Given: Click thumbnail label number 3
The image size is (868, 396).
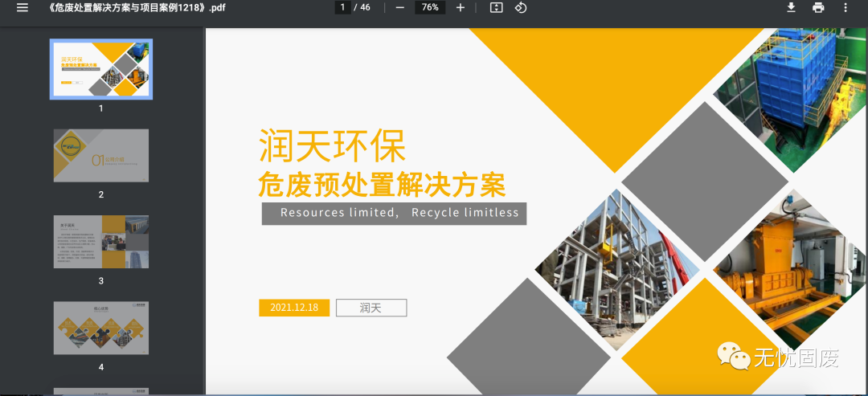Looking at the screenshot, I should pyautogui.click(x=101, y=281).
